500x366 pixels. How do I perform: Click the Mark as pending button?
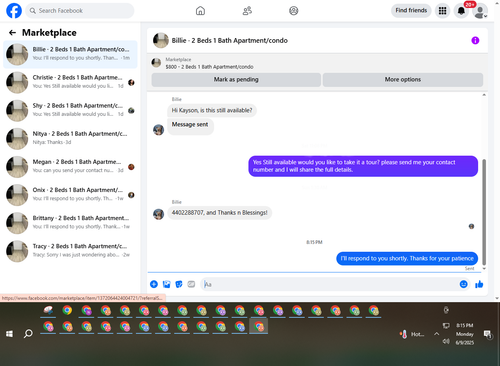click(236, 80)
